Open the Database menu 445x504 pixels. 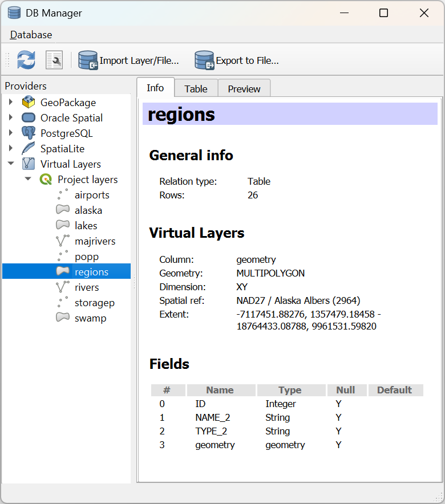click(31, 35)
